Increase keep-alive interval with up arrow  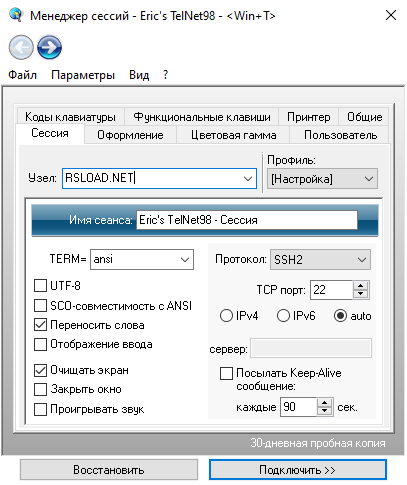click(x=324, y=403)
